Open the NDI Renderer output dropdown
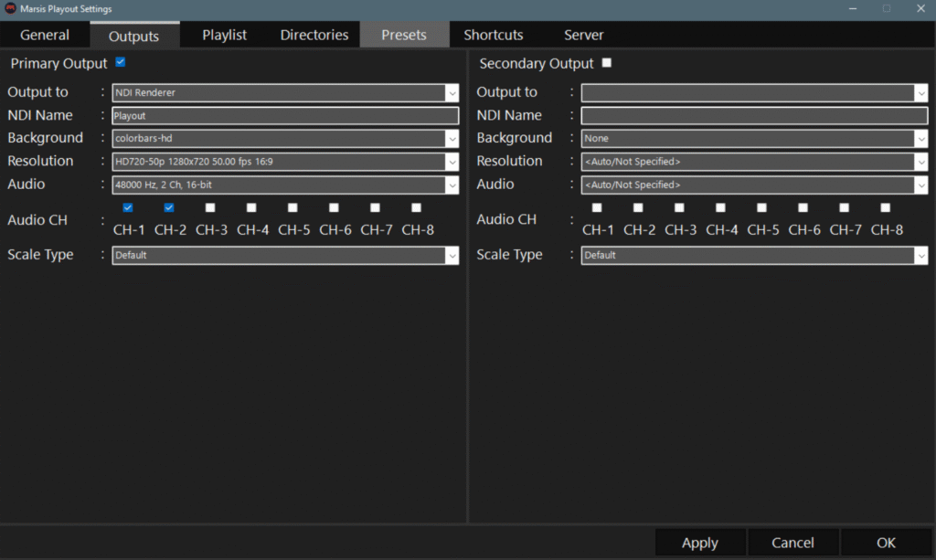Viewport: 936px width, 560px height. pos(452,92)
